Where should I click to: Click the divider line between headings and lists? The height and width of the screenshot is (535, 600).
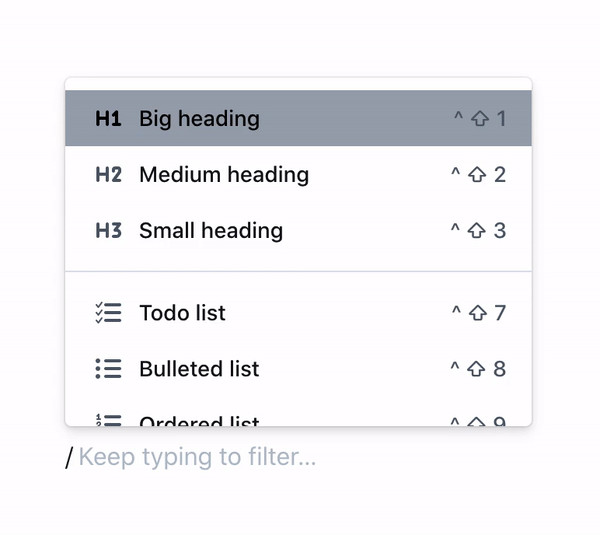tap(298, 271)
